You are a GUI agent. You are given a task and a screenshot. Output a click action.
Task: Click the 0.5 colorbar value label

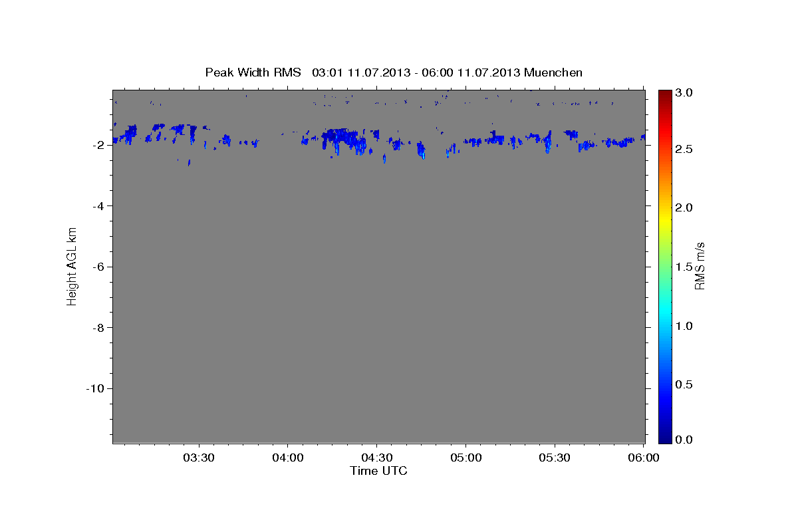coord(685,384)
